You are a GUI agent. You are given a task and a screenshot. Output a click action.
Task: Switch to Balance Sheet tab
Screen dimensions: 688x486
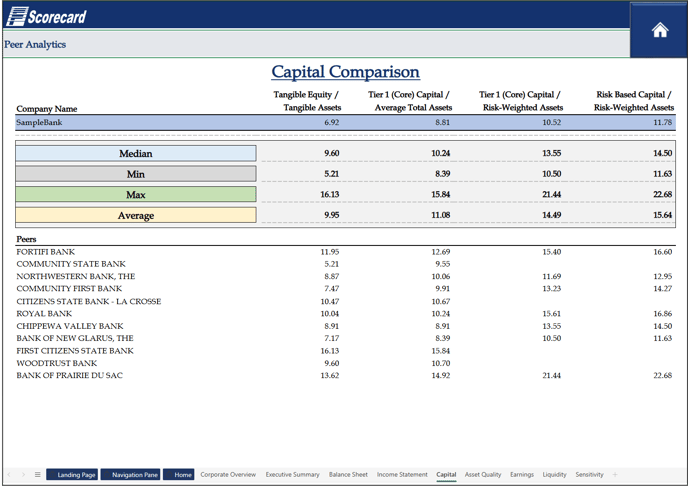348,474
